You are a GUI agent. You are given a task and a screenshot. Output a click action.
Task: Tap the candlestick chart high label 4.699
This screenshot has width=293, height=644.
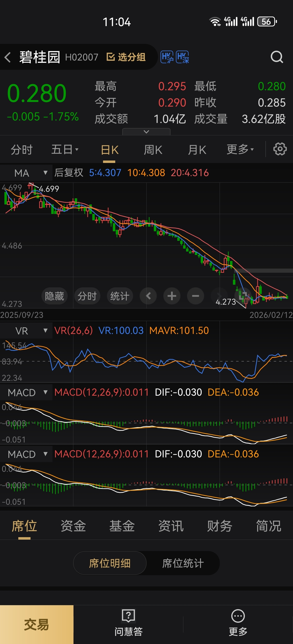coord(49,189)
